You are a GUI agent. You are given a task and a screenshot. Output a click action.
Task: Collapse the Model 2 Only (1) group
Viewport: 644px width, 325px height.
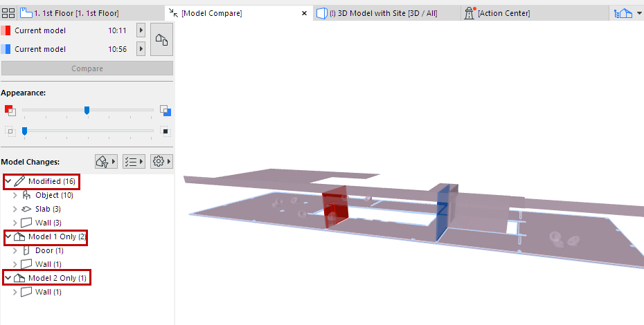(x=8, y=278)
